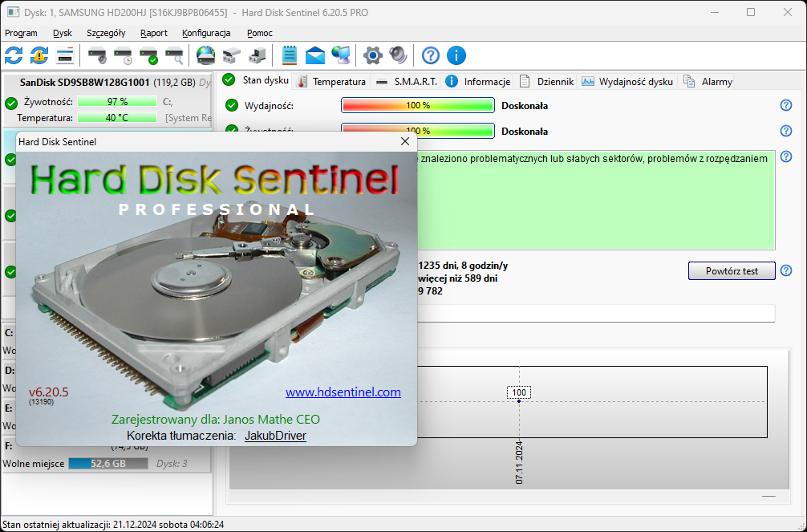Click the network drive with computer icon
The width and height of the screenshot is (807, 532).
tap(257, 55)
